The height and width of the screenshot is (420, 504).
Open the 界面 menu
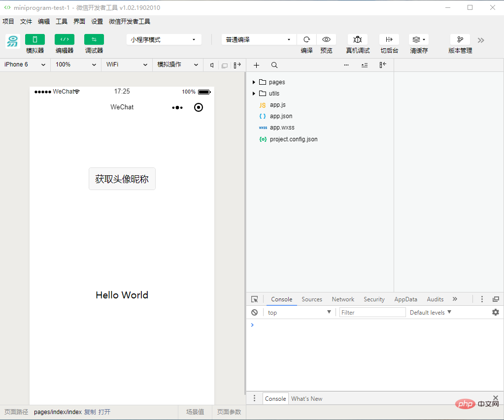point(79,22)
